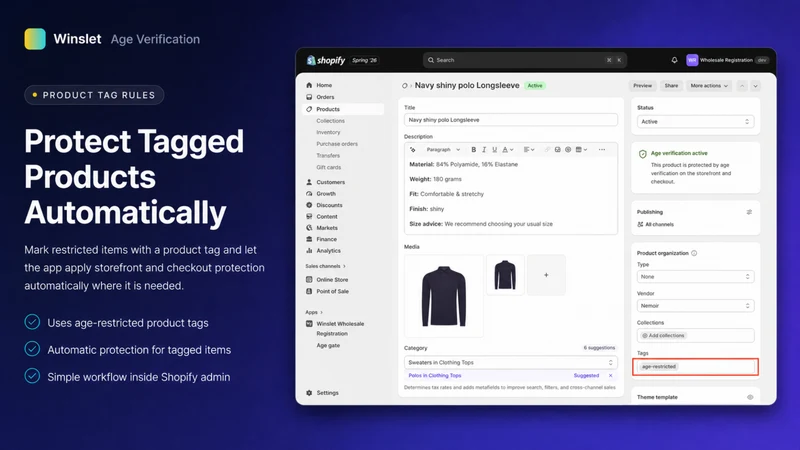The image size is (800, 450).
Task: Click the AI generate icon in description toolbar
Action: 413,149
